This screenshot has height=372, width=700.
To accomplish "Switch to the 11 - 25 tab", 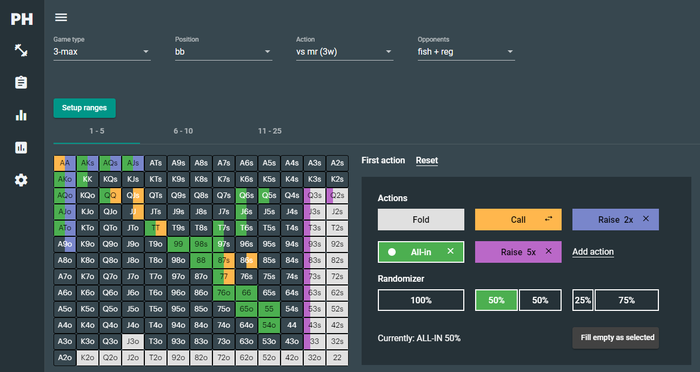I will (x=270, y=131).
